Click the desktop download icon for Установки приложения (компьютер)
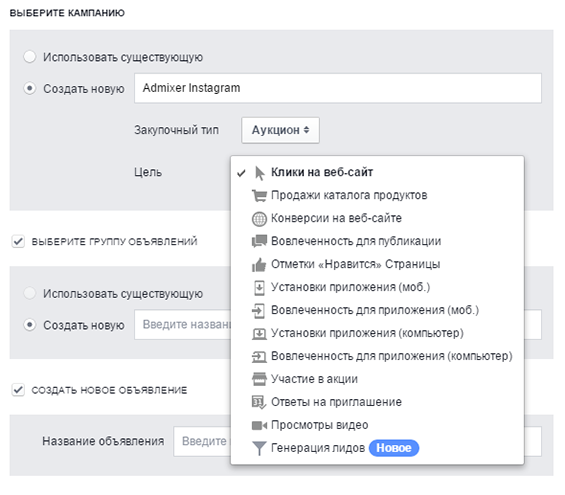 coord(259,334)
